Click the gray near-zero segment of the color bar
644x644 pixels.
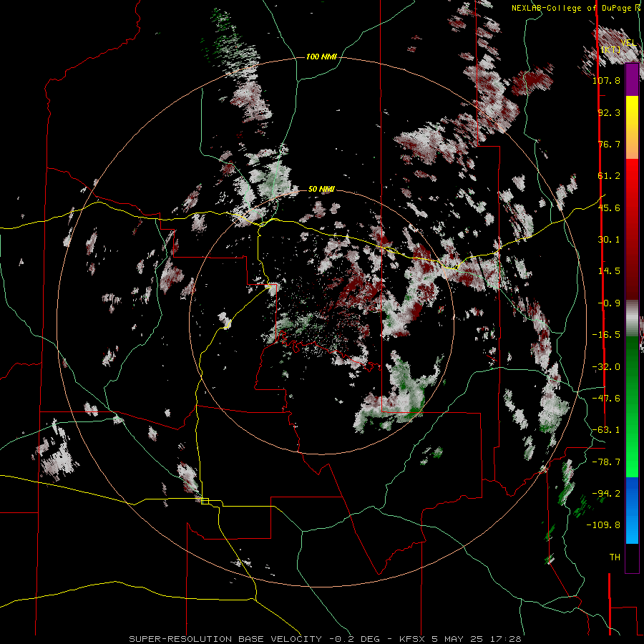(632, 318)
